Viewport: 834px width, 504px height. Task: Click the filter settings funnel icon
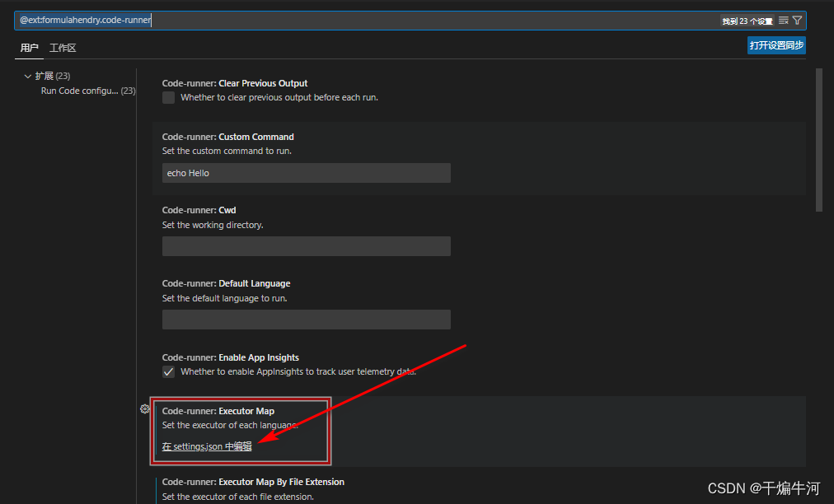coord(797,21)
